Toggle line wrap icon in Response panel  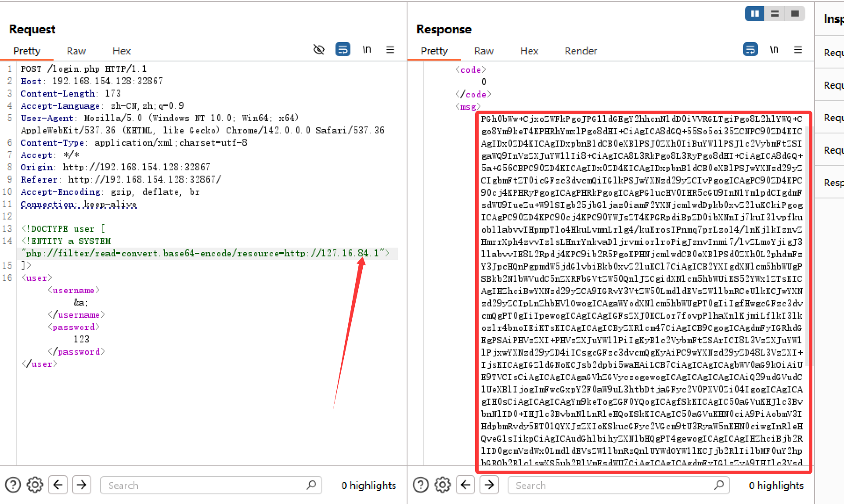[750, 50]
